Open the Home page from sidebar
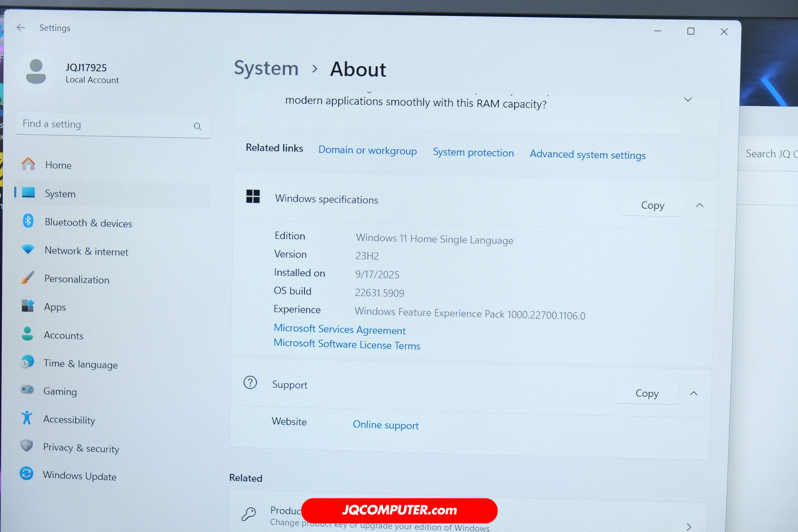This screenshot has height=532, width=798. coord(113,165)
